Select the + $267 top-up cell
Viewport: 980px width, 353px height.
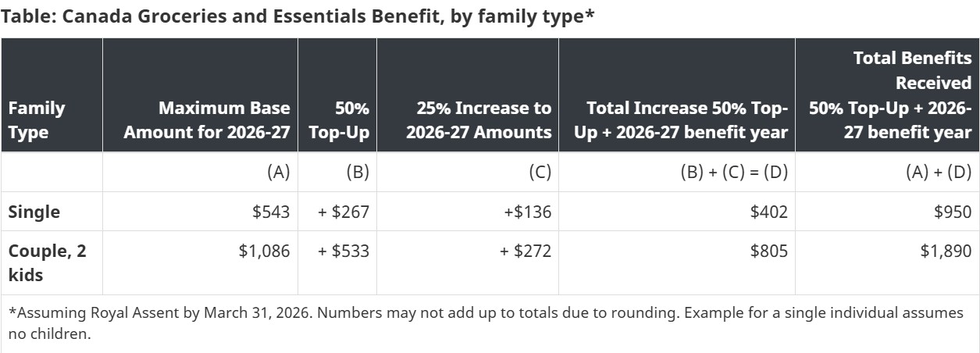coord(343,212)
